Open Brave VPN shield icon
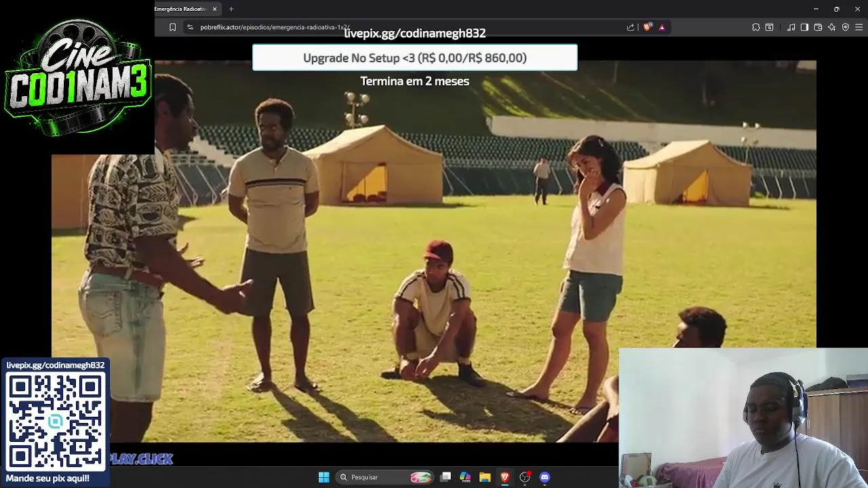This screenshot has width=868, height=488. [x=846, y=27]
